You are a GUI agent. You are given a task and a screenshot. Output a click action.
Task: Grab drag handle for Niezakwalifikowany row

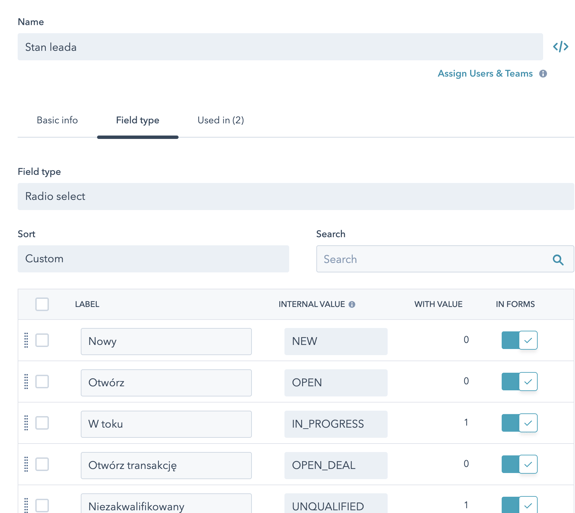[26, 505]
